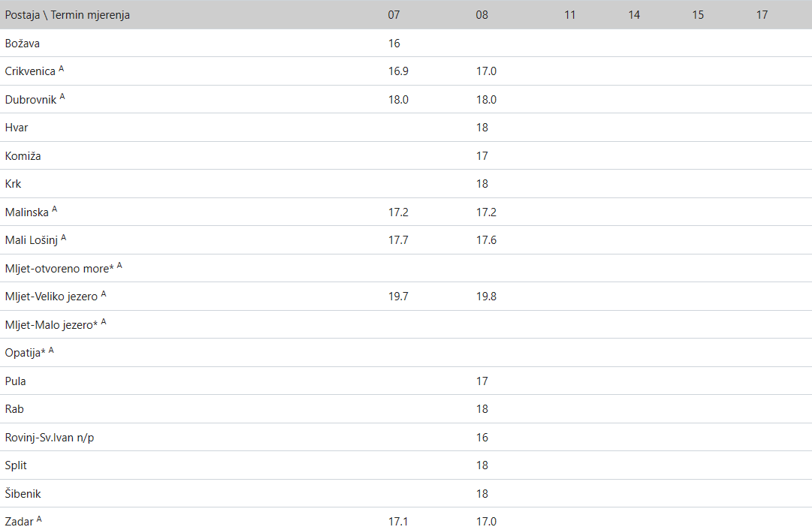Select Mali Lošinj's 17.6 reading
The image size is (812, 530).
pyautogui.click(x=486, y=240)
